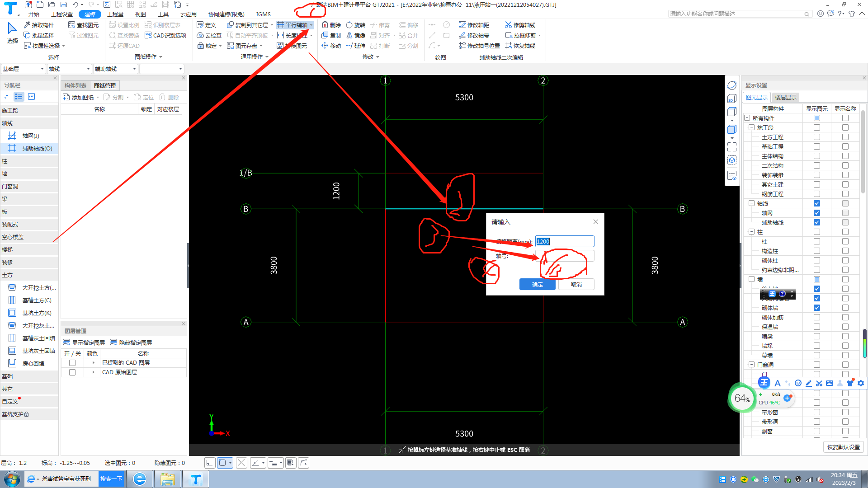This screenshot has width=868, height=488.
Task: Collapse the 门窗洞 tree node
Action: coord(751,365)
